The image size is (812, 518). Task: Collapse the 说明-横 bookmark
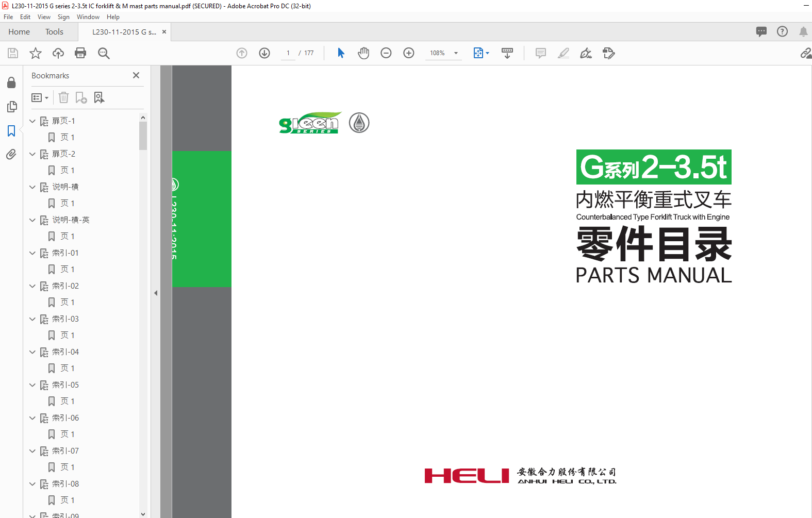[x=32, y=187]
